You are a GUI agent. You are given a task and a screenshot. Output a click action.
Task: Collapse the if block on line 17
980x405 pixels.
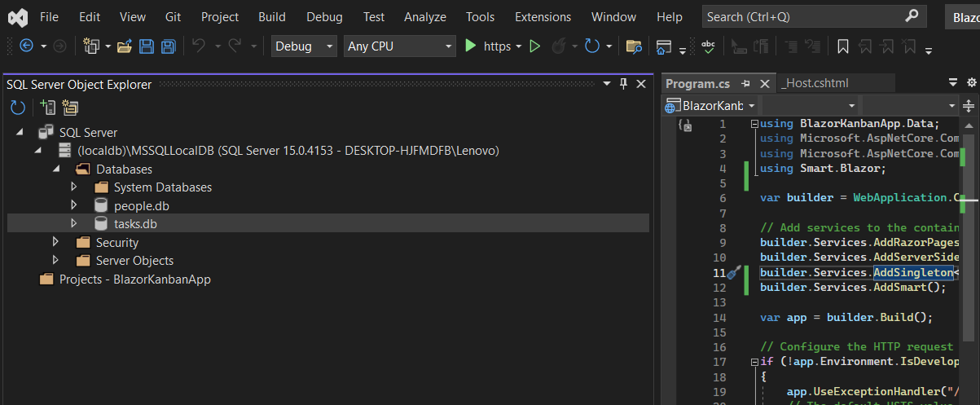click(754, 362)
